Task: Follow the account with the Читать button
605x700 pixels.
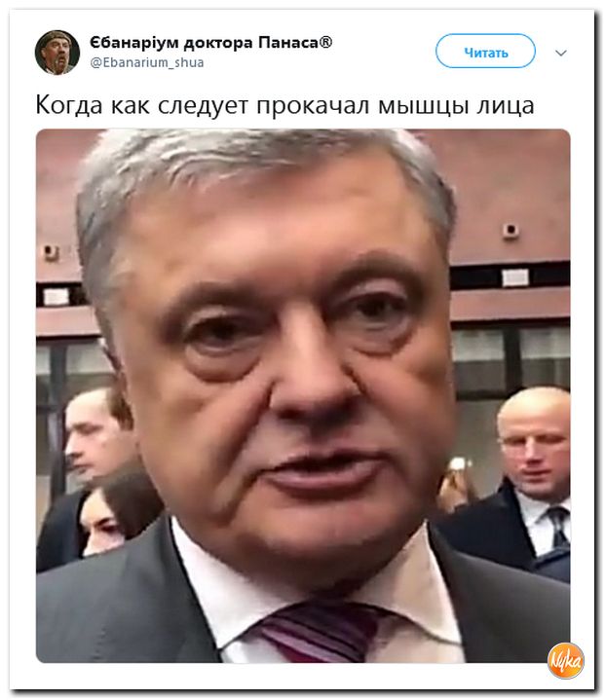Action: coord(485,52)
